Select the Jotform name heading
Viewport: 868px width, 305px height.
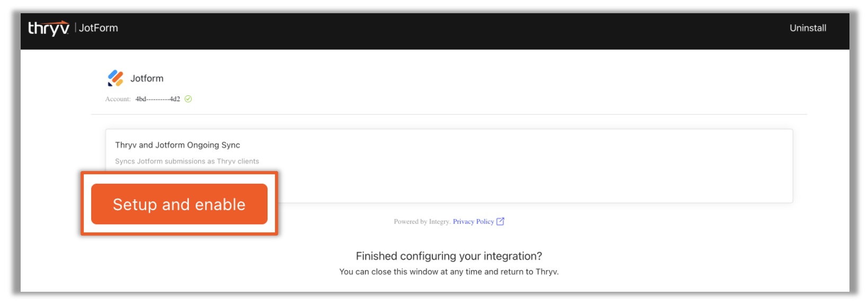click(147, 78)
